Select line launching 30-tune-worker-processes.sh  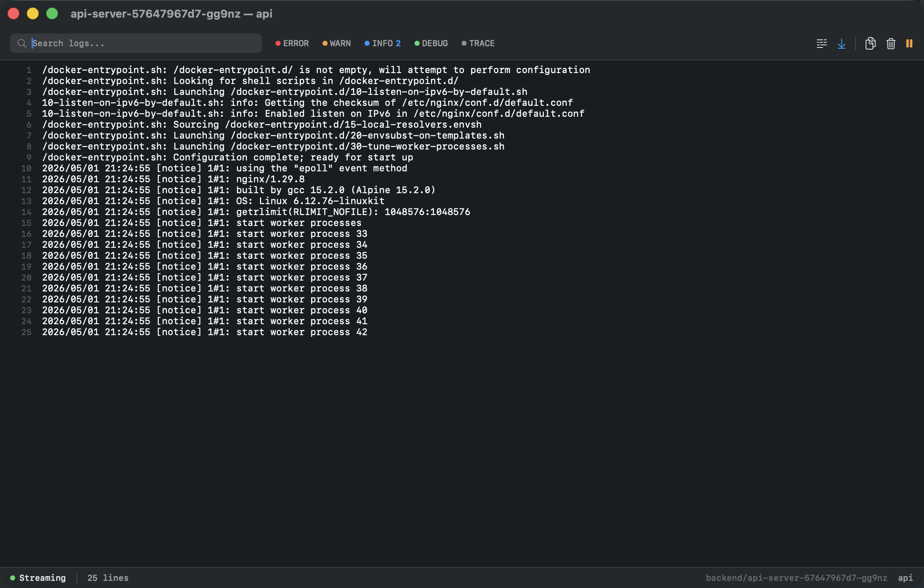(x=273, y=146)
